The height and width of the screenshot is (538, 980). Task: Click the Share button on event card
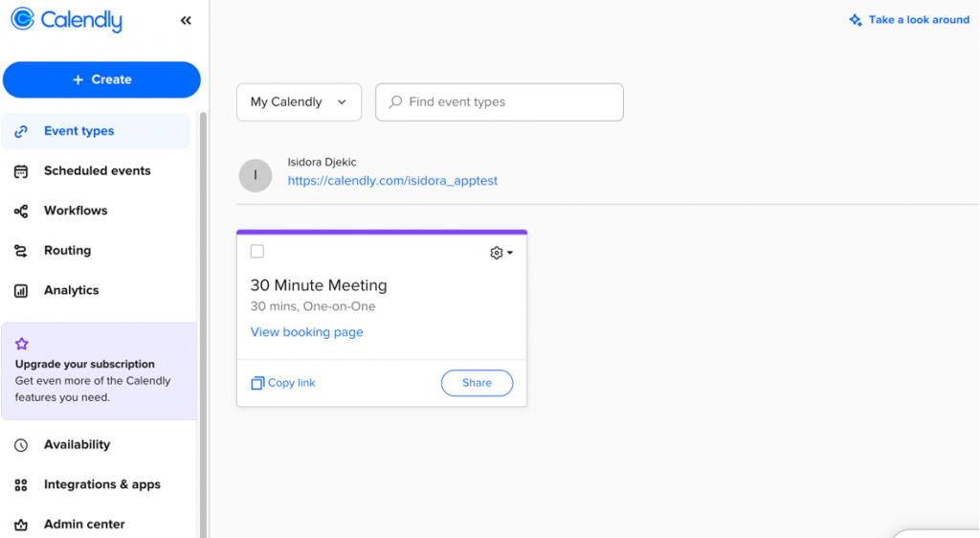click(x=477, y=383)
